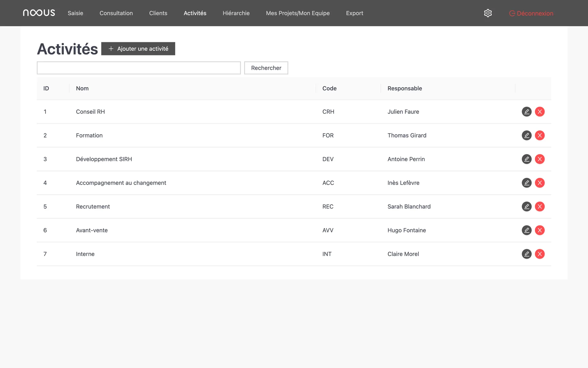Click the Noous logo
The height and width of the screenshot is (368, 588).
point(39,13)
